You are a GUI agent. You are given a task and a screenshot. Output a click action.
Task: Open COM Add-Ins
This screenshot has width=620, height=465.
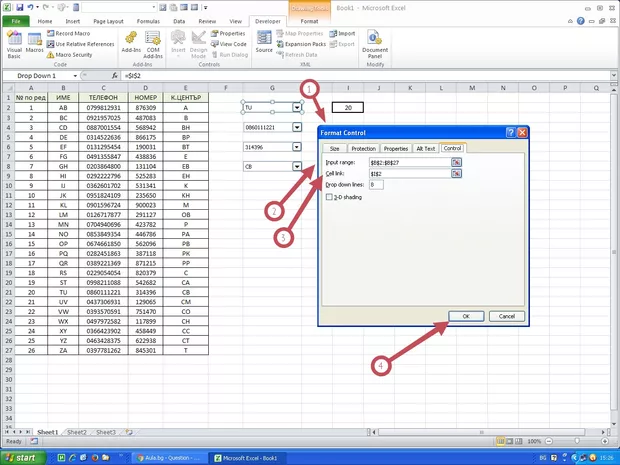tap(154, 45)
